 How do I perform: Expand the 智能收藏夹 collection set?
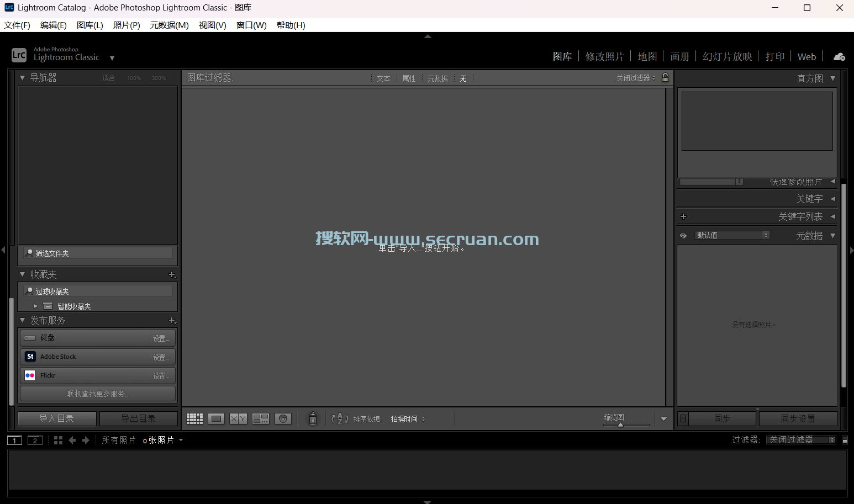point(35,306)
